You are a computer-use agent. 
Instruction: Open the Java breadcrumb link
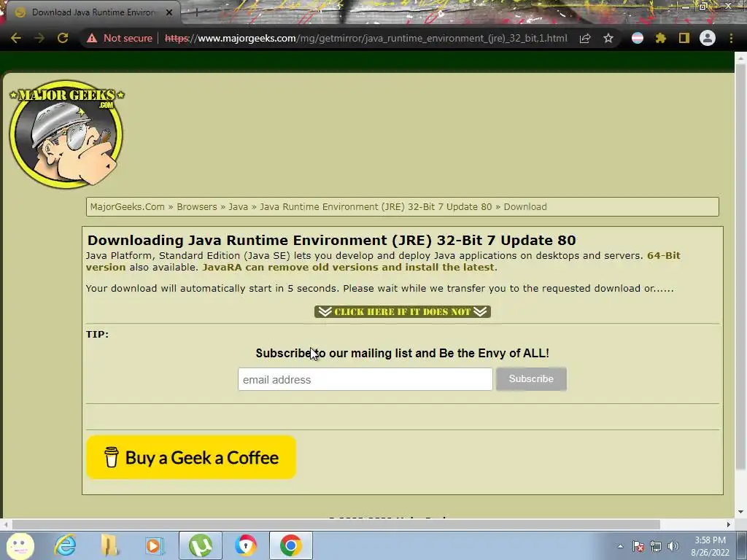point(239,206)
